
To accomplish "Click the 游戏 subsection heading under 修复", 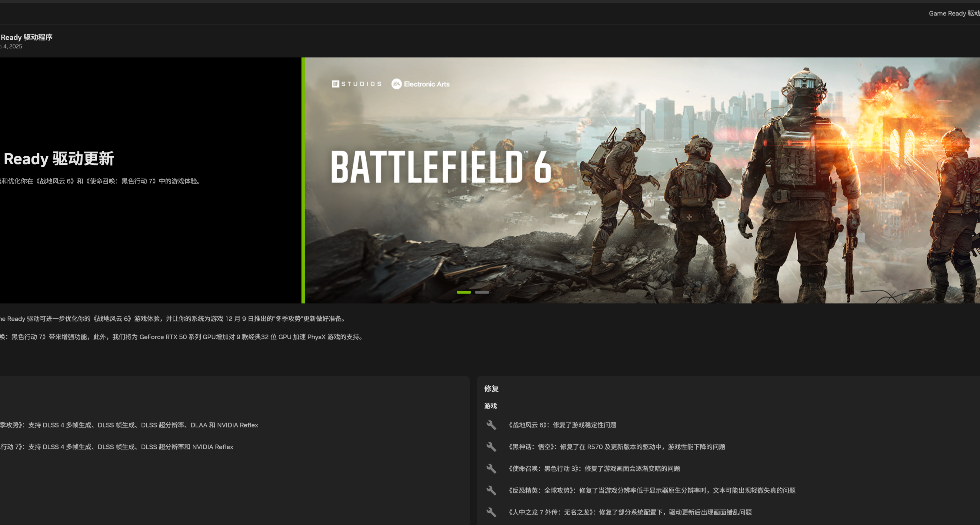I will pyautogui.click(x=490, y=406).
